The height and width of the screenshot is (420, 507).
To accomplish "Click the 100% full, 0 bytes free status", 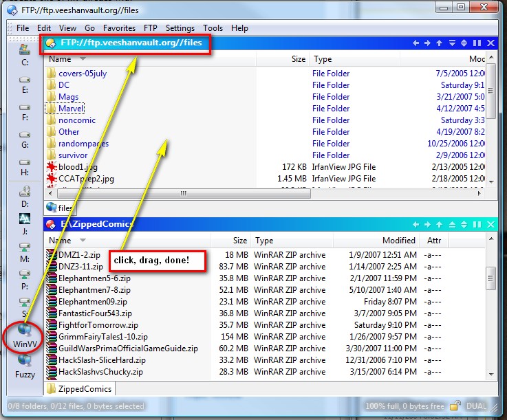I will [404, 406].
